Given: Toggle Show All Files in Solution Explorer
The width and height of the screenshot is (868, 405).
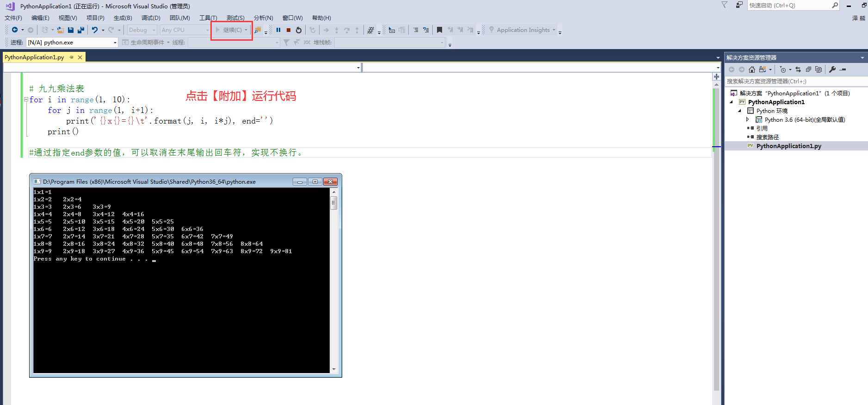Looking at the screenshot, I should click(819, 69).
